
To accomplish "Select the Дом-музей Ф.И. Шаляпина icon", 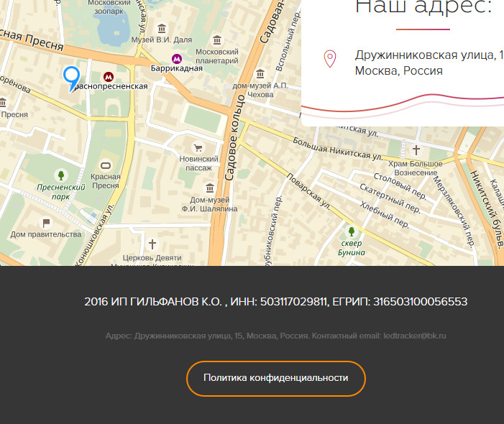I will [x=210, y=188].
